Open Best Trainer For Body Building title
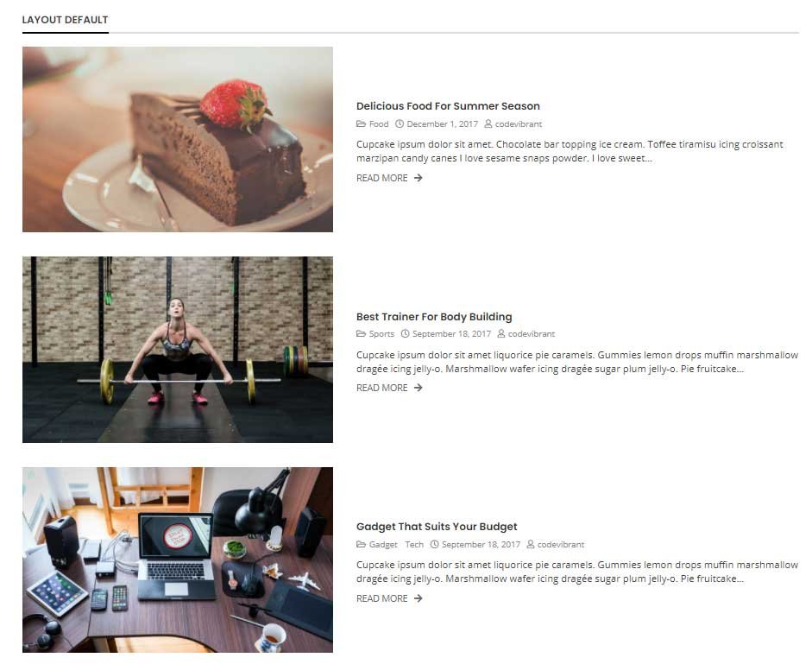Image resolution: width=812 pixels, height=664 pixels. click(x=434, y=317)
